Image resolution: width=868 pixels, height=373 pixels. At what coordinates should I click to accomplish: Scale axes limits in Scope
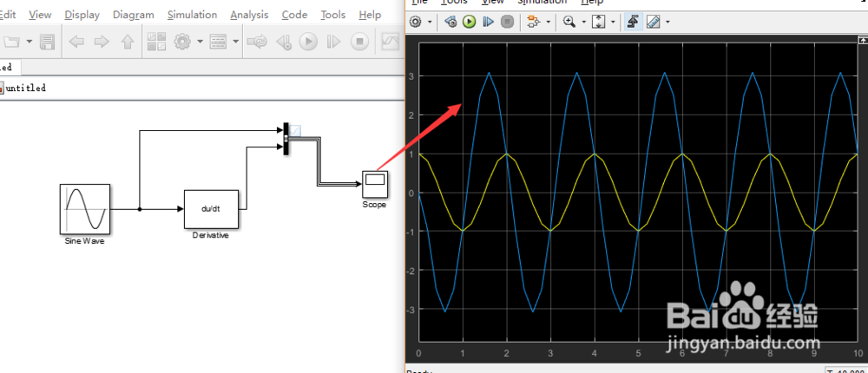(598, 23)
